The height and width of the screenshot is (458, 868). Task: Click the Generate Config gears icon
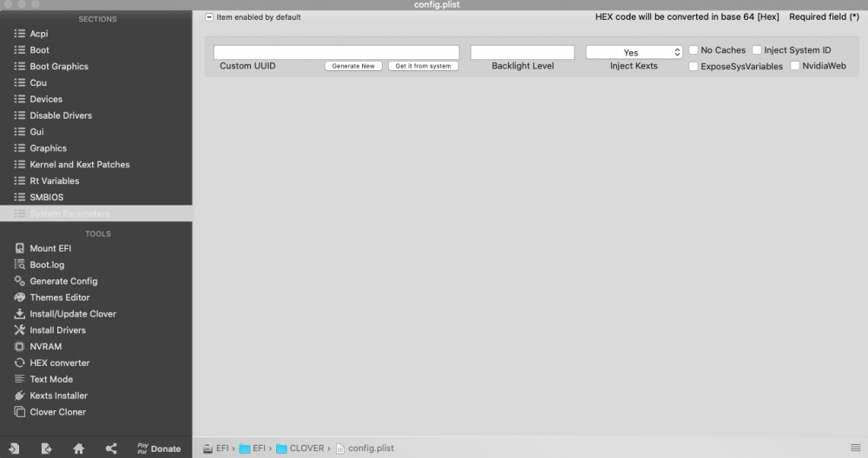click(19, 281)
